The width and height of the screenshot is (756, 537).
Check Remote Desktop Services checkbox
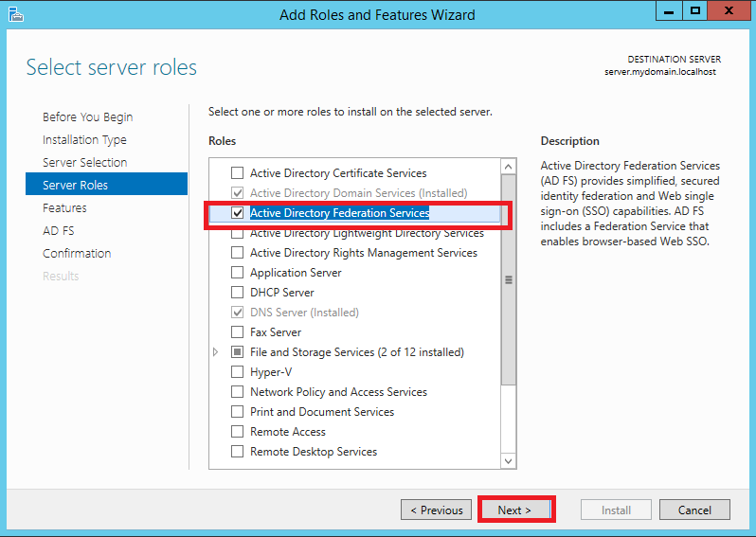click(x=237, y=451)
